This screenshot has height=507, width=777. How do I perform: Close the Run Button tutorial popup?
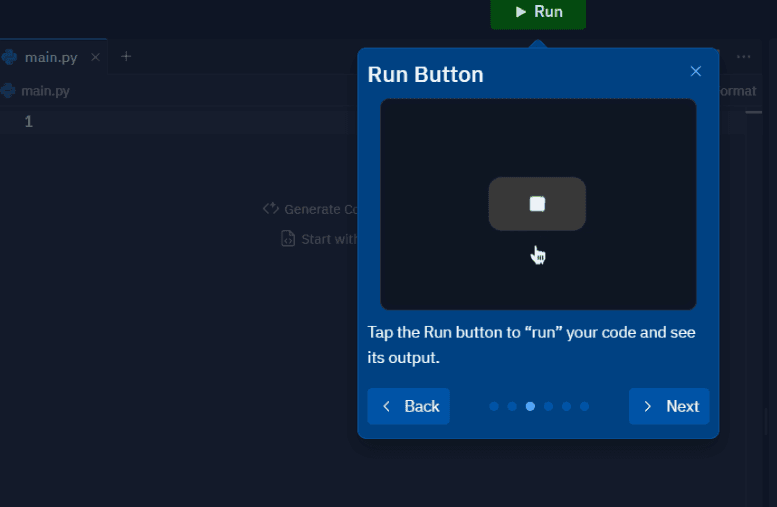pos(696,71)
